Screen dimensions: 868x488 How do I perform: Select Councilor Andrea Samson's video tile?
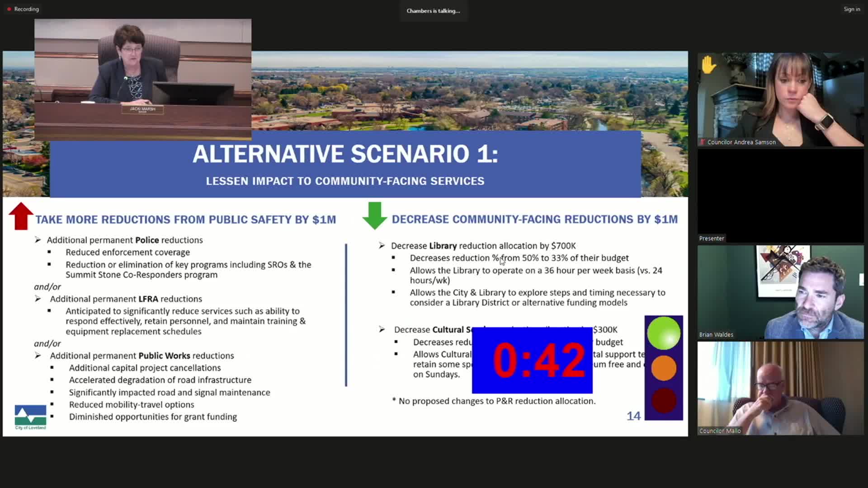[x=780, y=99]
